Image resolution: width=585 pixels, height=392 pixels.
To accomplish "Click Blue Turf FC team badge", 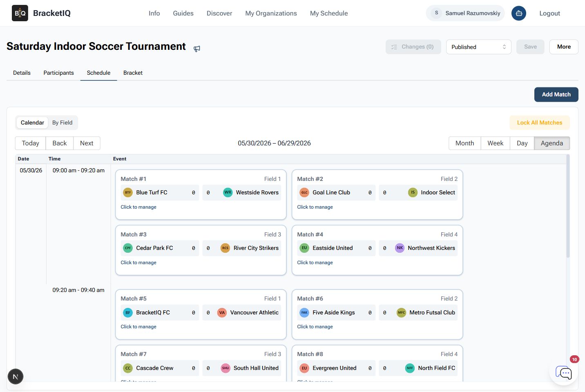I will click(128, 192).
